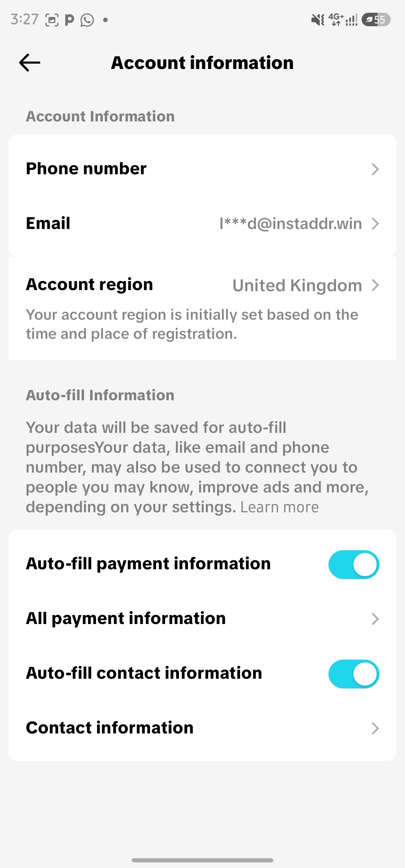Click the Learn more link
405x868 pixels.
[x=280, y=507]
